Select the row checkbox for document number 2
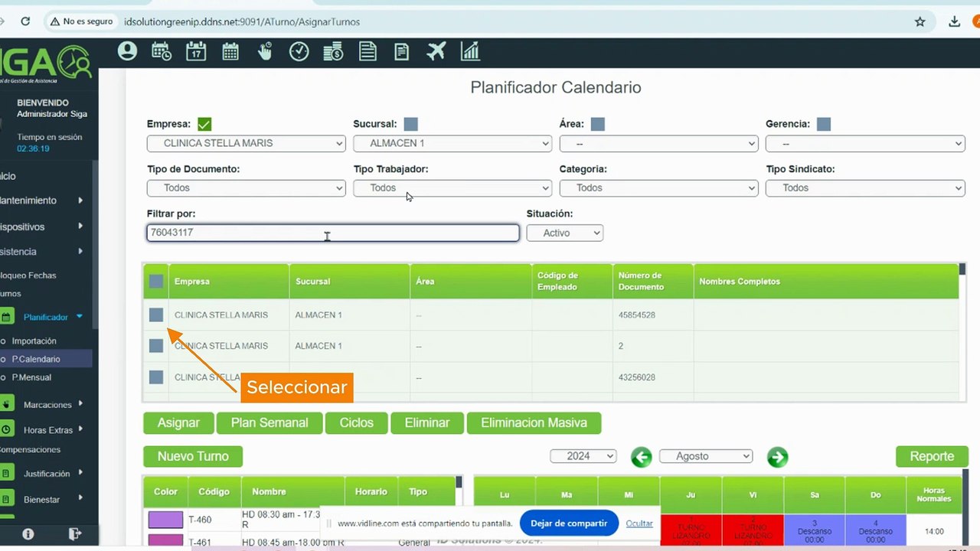This screenshot has width=980, height=551. pyautogui.click(x=156, y=346)
